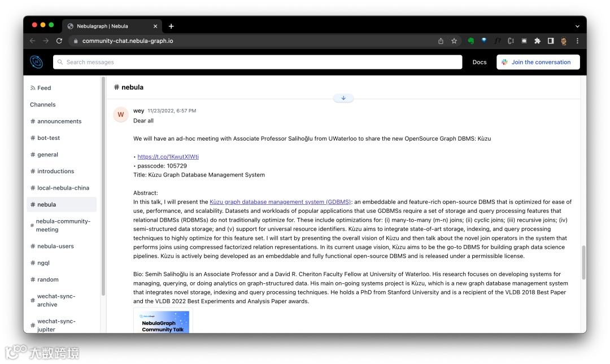
Task: Click the sidebar scrollbar
Action: [x=103, y=187]
